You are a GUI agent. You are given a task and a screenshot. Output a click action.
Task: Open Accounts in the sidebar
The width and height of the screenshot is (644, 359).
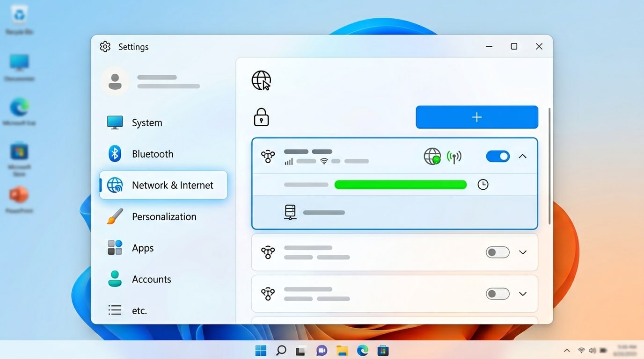tap(151, 280)
